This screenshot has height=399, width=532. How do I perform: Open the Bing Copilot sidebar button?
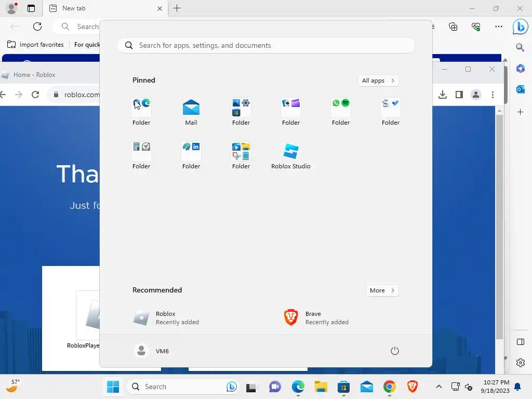point(520,27)
